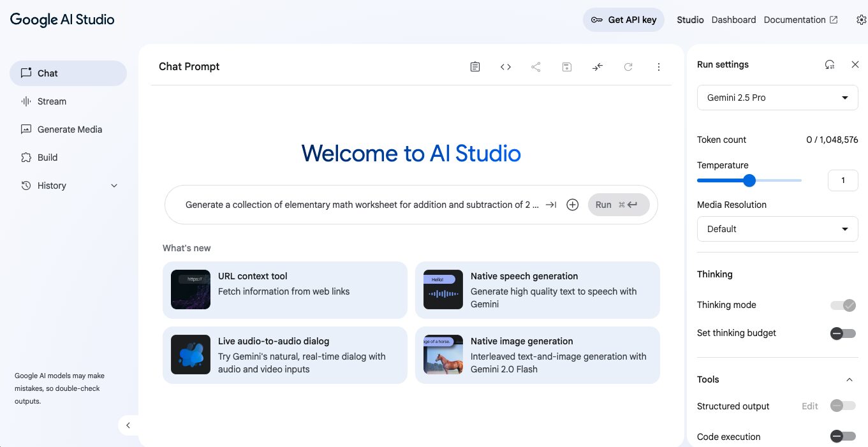This screenshot has width=868, height=447.
Task: Click the external link icon beside Documentation
Action: click(x=834, y=20)
